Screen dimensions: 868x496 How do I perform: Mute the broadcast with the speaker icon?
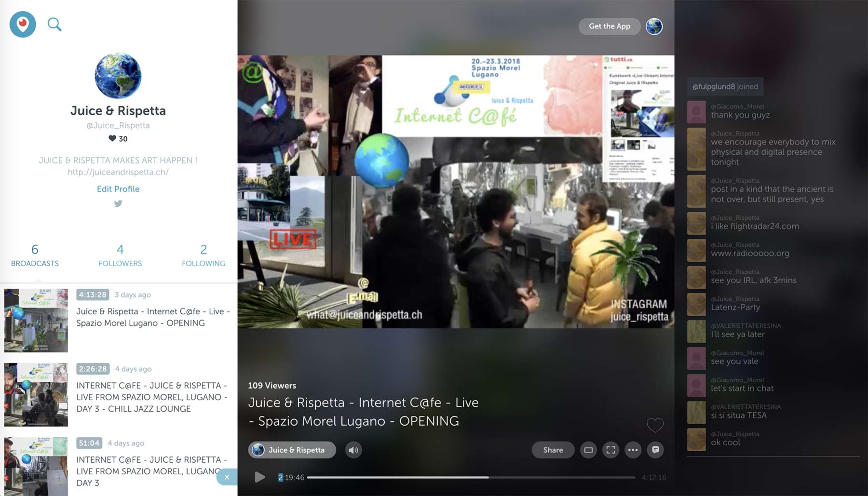pos(353,450)
